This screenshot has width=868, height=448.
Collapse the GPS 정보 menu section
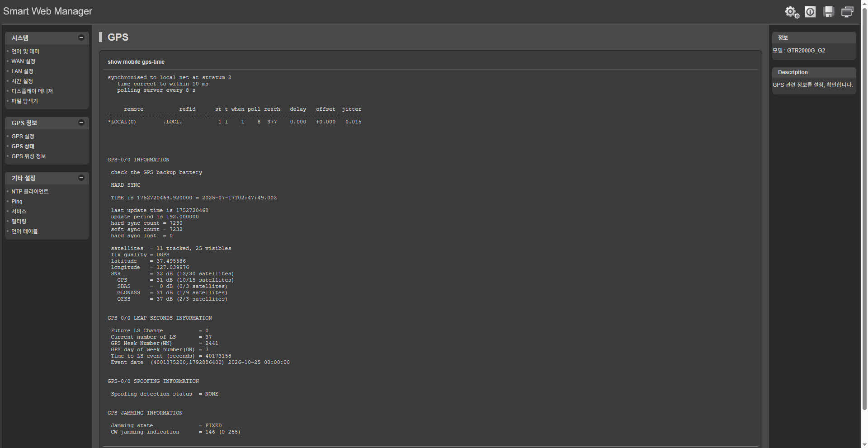click(81, 123)
